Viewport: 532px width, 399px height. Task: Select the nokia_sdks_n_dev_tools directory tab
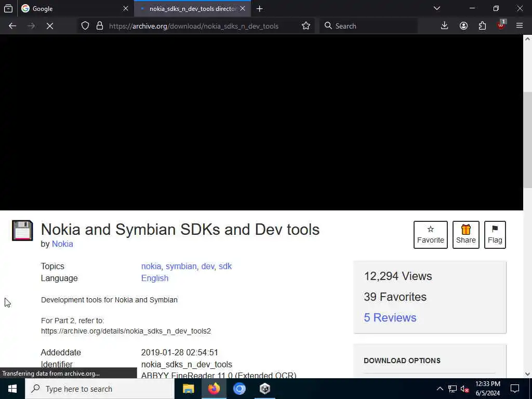(x=192, y=8)
